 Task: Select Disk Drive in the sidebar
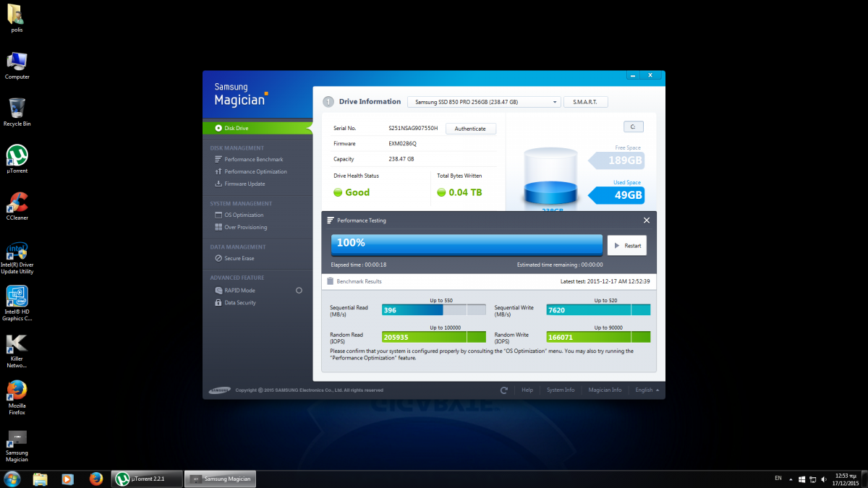point(258,128)
